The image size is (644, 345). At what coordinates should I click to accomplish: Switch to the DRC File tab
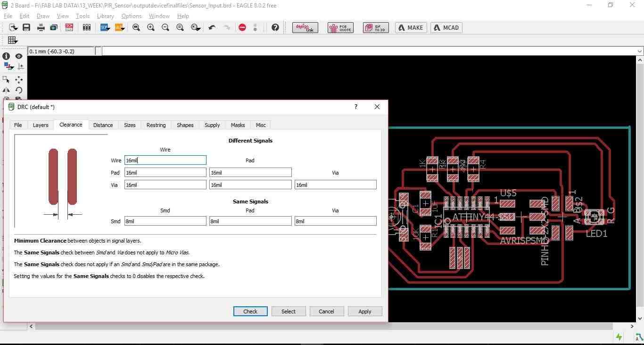click(18, 125)
